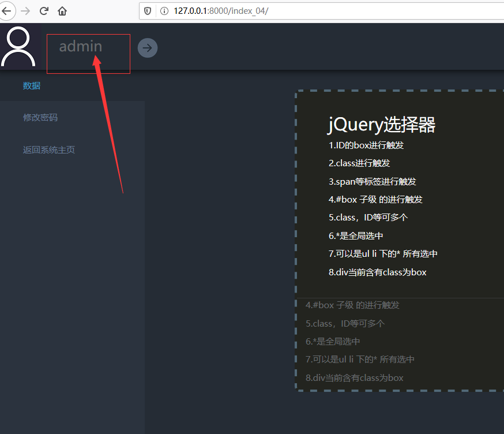Click bright item 7.可以是ul li 下的* 所有选中

[383, 254]
